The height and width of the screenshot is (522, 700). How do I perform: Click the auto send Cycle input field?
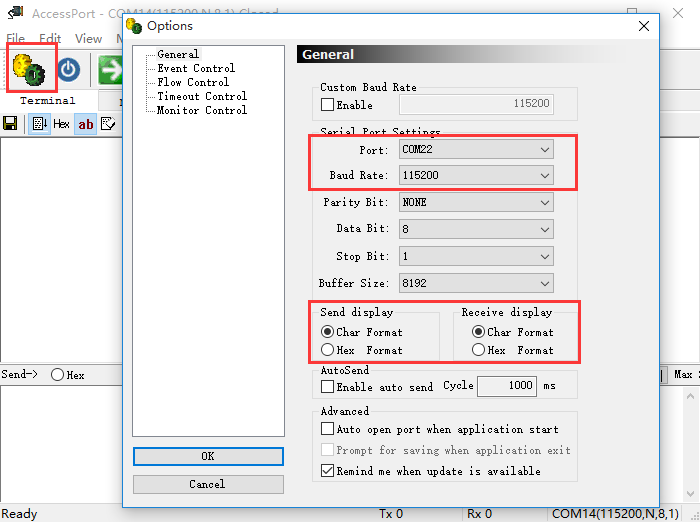507,386
